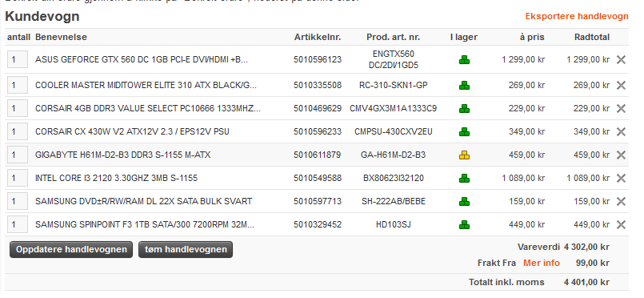Open INTEL CORE I3 2120 product name
The width and height of the screenshot is (644, 298).
click(116, 178)
